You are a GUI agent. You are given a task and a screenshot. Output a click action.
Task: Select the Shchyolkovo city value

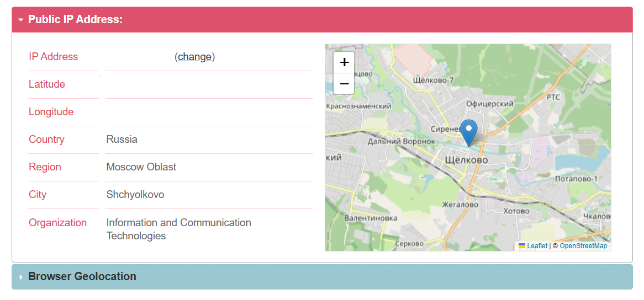click(x=135, y=195)
